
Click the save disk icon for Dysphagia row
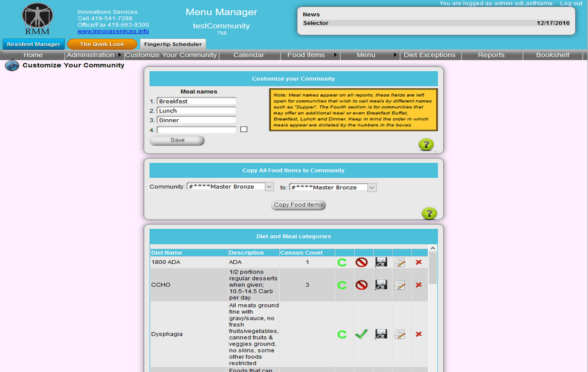tap(381, 334)
